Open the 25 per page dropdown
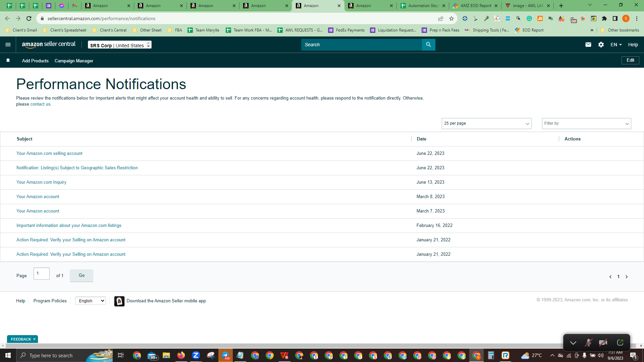Image resolution: width=644 pixels, height=362 pixels. (486, 123)
